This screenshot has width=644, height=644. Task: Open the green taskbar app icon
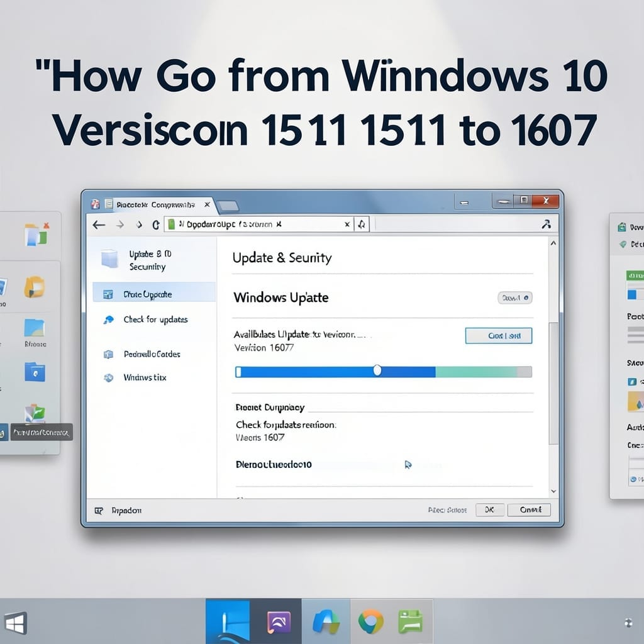[x=410, y=622]
